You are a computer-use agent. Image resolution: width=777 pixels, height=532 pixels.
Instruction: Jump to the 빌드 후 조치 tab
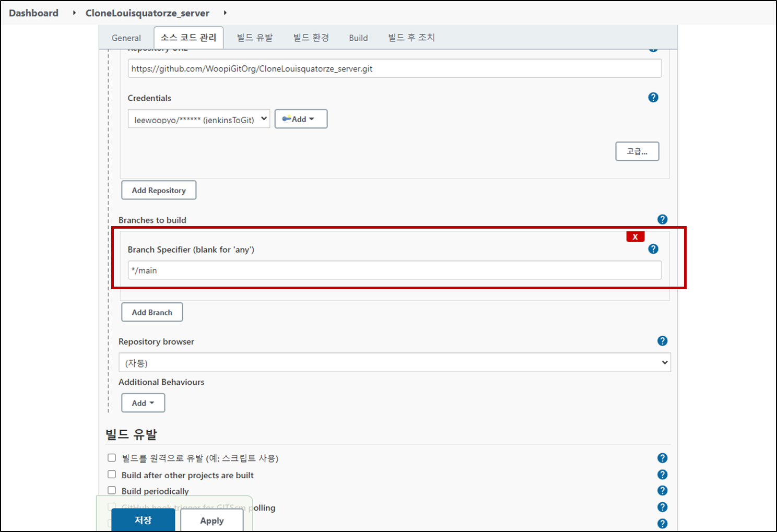click(411, 38)
